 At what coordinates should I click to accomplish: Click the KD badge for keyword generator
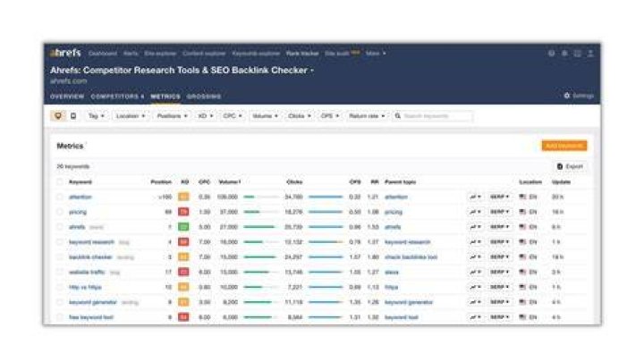(x=183, y=302)
